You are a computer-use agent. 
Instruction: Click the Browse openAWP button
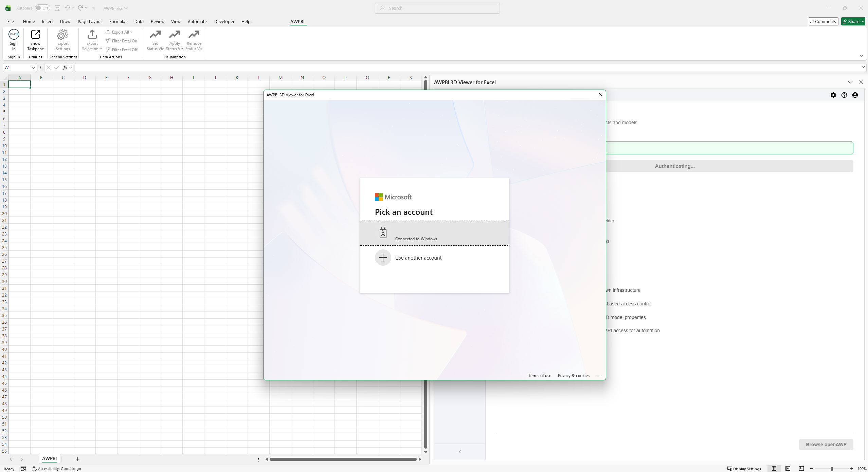click(826, 445)
